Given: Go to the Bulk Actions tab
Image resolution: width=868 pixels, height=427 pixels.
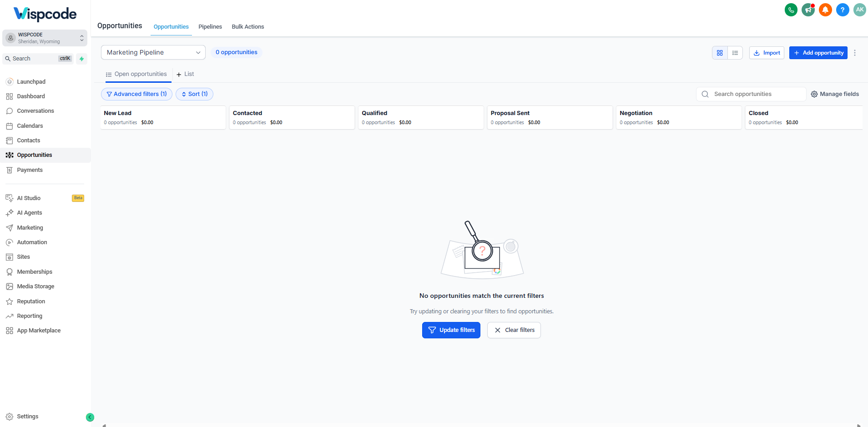Looking at the screenshot, I should 248,27.
